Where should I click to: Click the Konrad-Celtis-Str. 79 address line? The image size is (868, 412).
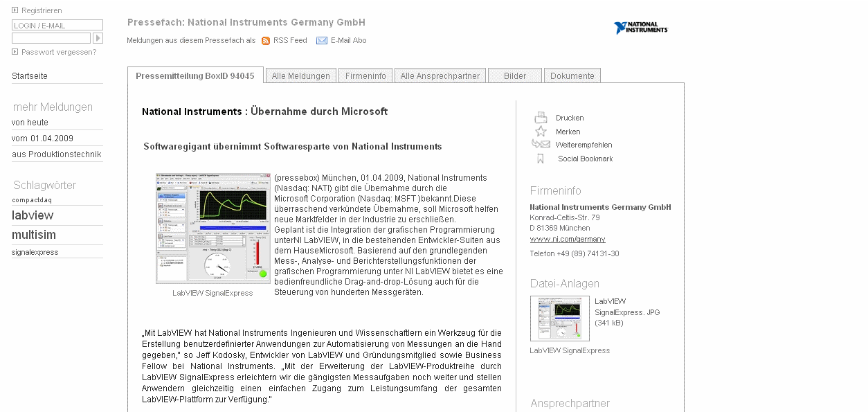pyautogui.click(x=565, y=217)
